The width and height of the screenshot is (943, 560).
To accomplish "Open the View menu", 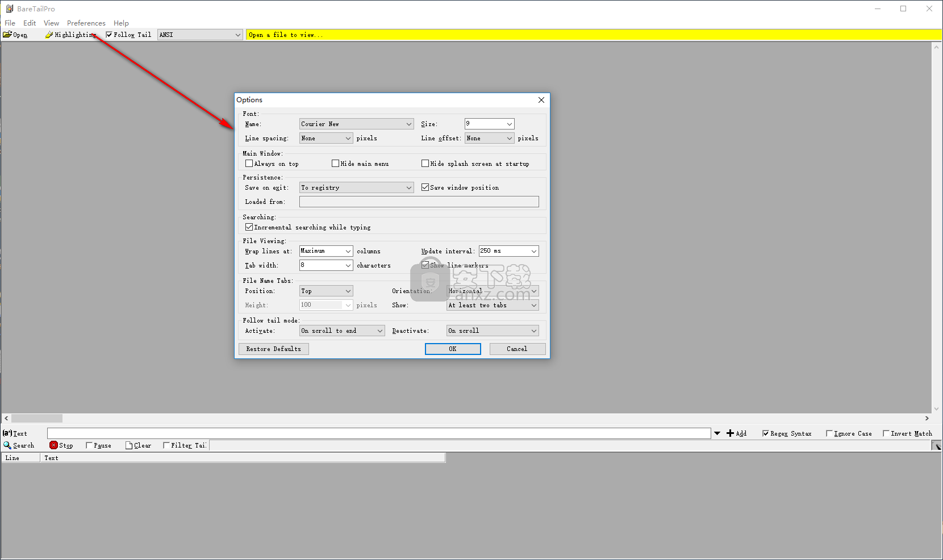I will click(51, 23).
